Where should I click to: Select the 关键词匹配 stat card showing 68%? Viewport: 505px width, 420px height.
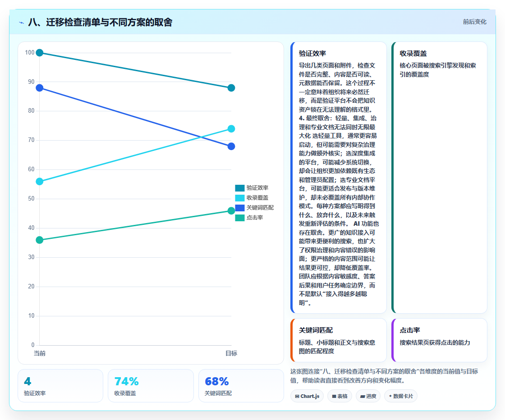(241, 386)
